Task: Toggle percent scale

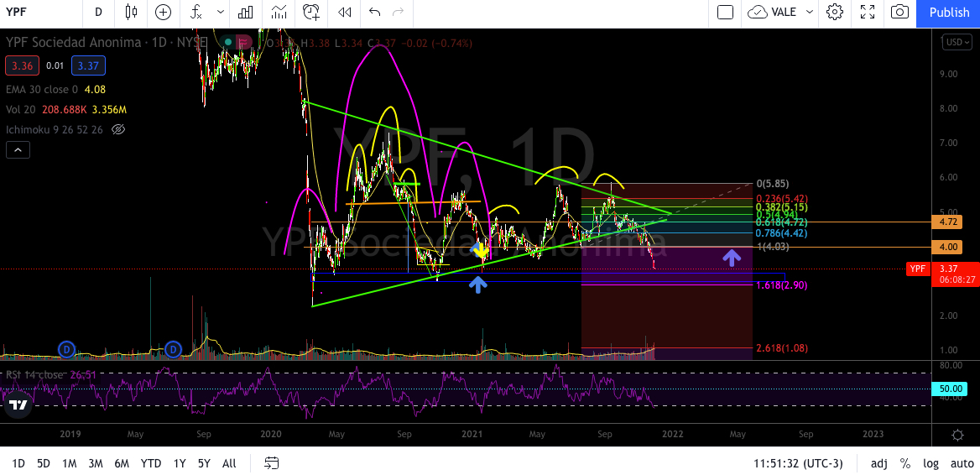Action: 905,464
